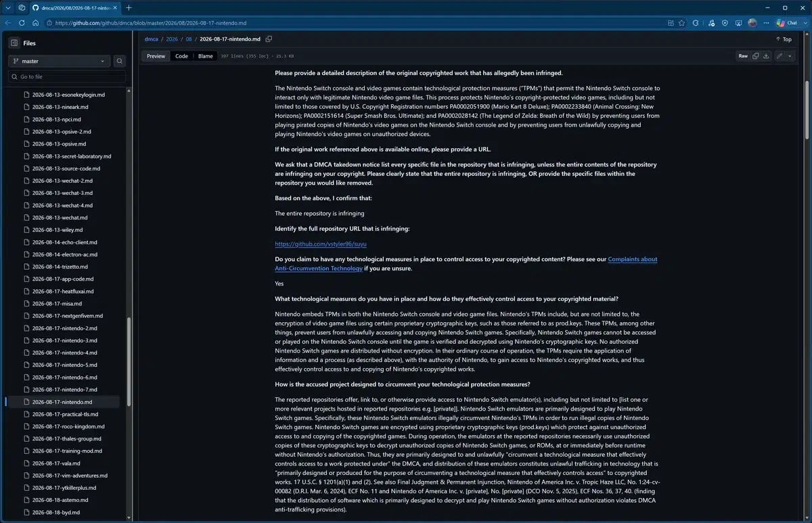This screenshot has height=523, width=812.
Task: Open the browser home page
Action: (35, 22)
